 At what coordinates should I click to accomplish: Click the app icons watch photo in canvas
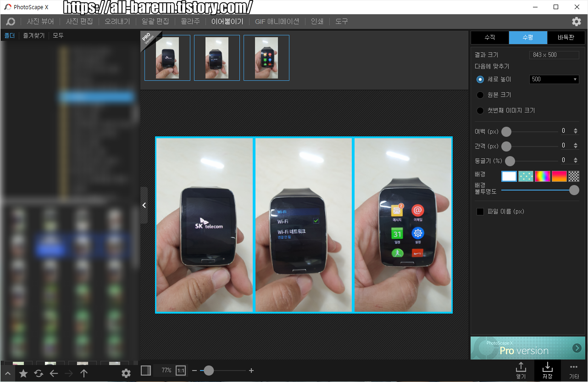pyautogui.click(x=403, y=225)
